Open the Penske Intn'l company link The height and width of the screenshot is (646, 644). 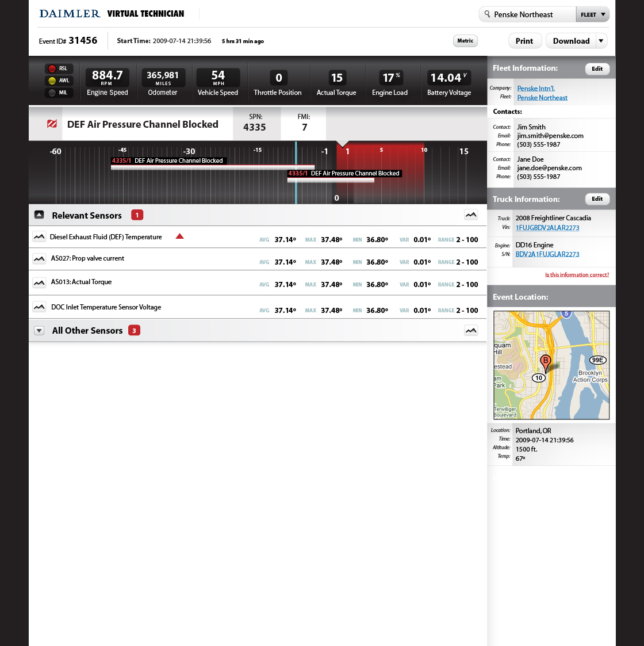point(536,89)
